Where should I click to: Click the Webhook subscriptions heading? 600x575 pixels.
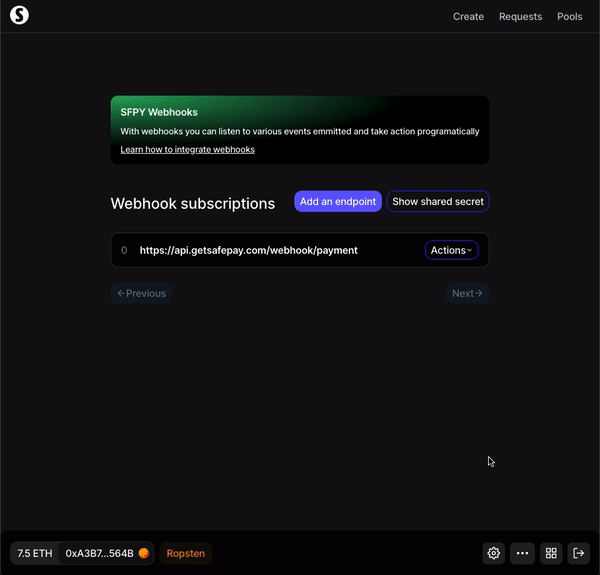click(193, 204)
